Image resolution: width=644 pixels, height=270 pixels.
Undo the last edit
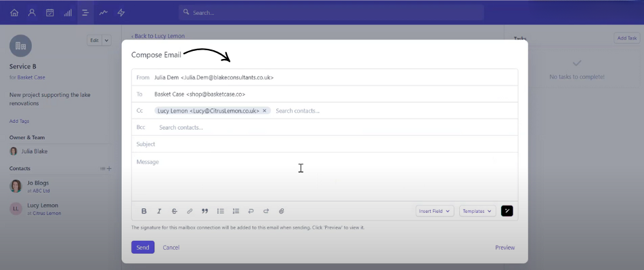[251, 211]
